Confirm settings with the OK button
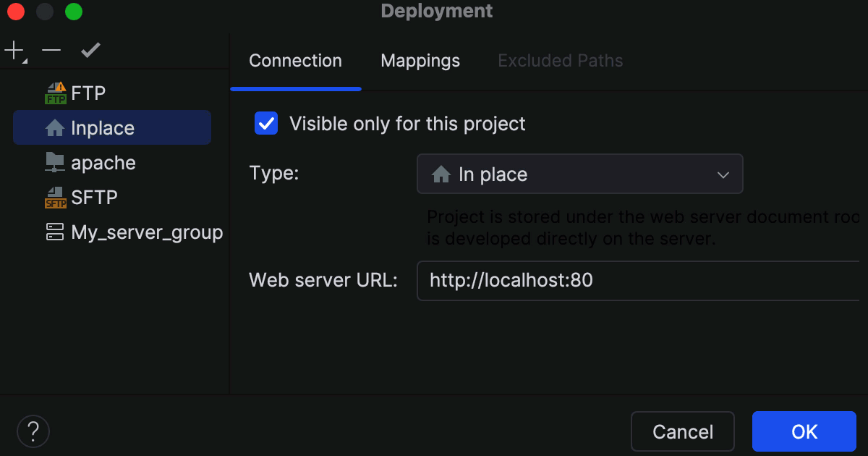Viewport: 868px width, 456px height. click(x=804, y=432)
